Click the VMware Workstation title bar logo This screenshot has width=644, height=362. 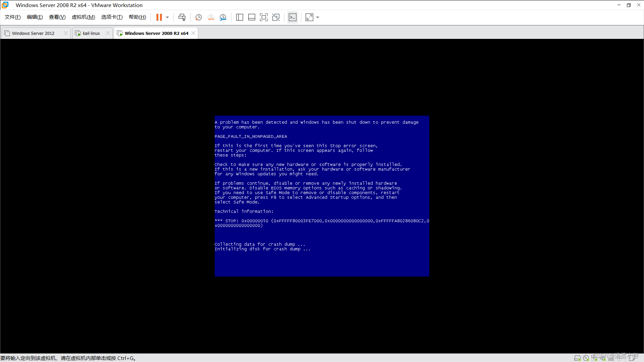click(x=5, y=5)
